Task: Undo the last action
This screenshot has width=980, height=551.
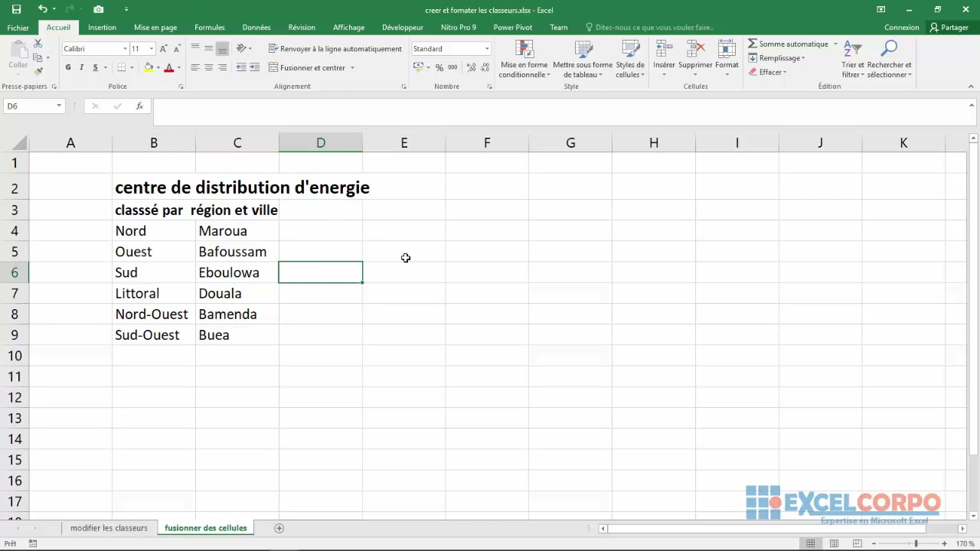Action: pyautogui.click(x=43, y=9)
